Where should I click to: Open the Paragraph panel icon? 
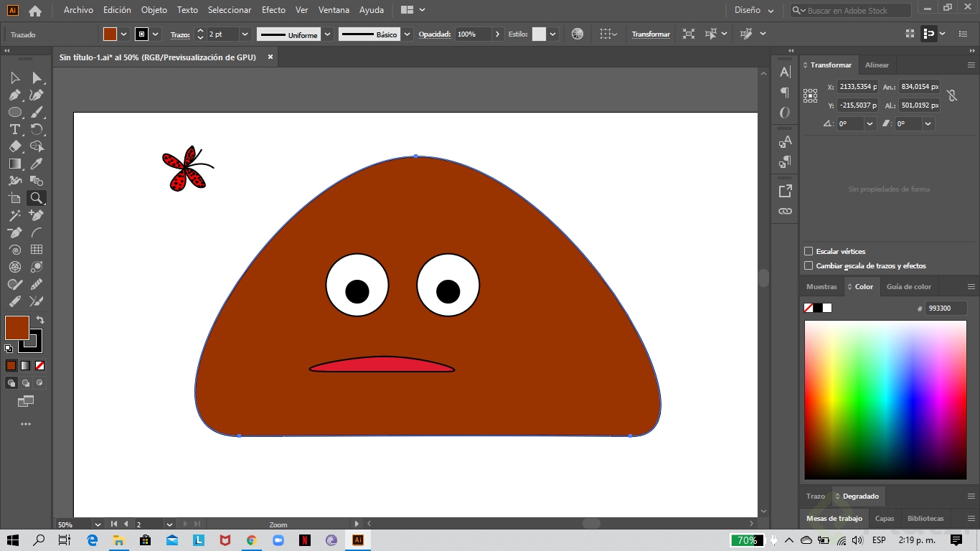(785, 92)
